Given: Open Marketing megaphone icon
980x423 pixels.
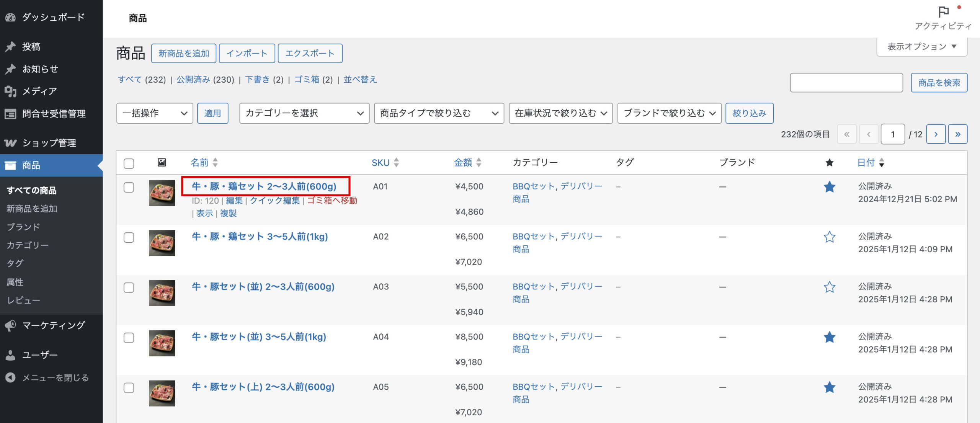Looking at the screenshot, I should [10, 325].
